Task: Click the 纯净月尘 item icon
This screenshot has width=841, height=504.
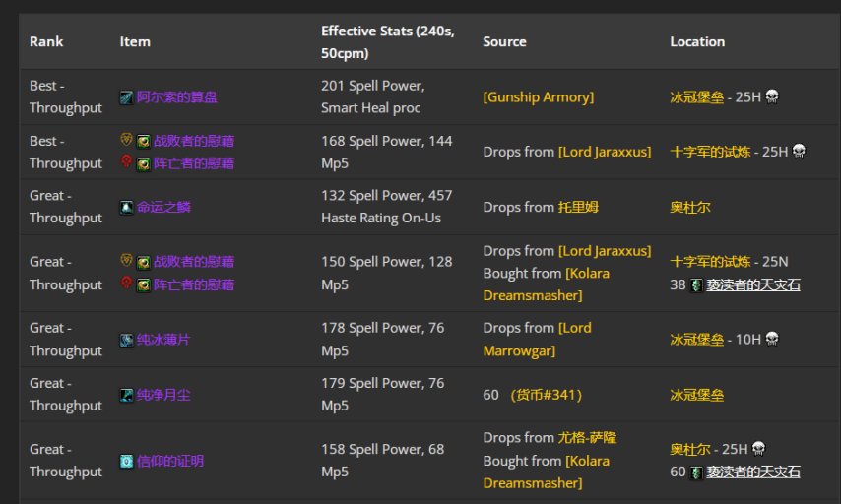Action: (x=126, y=395)
